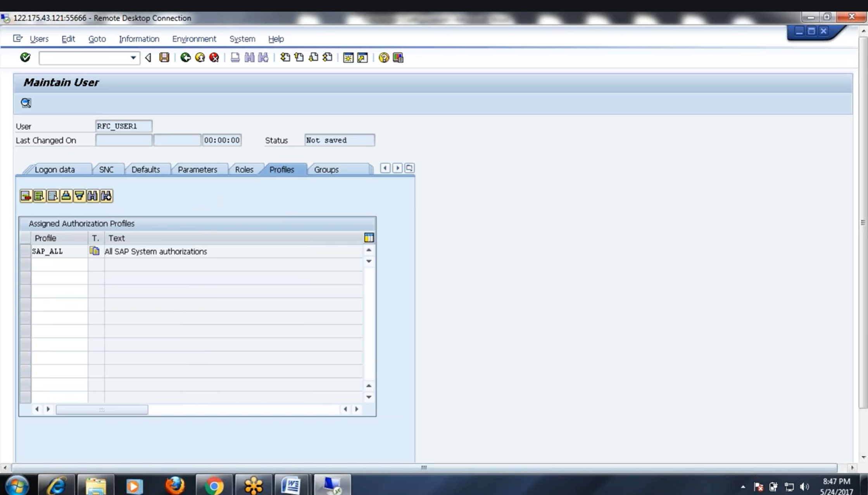Click the Sort ascending icon above profiles table

[x=66, y=196]
